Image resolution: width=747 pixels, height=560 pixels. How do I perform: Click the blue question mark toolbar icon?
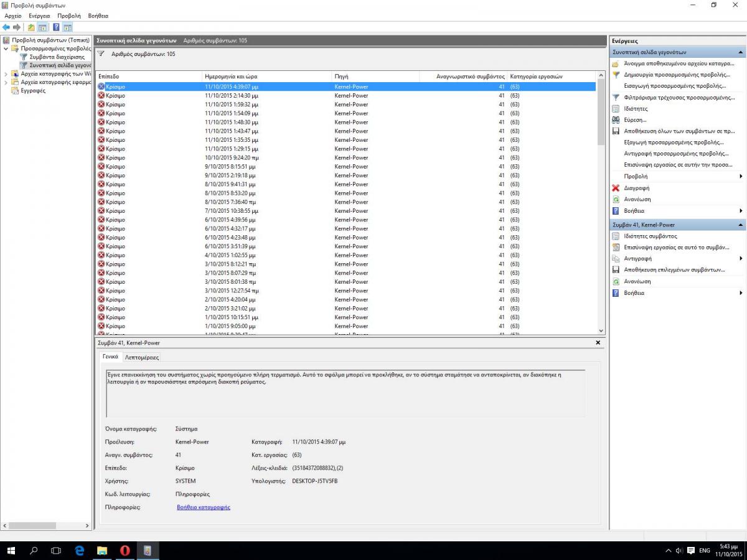pos(56,27)
